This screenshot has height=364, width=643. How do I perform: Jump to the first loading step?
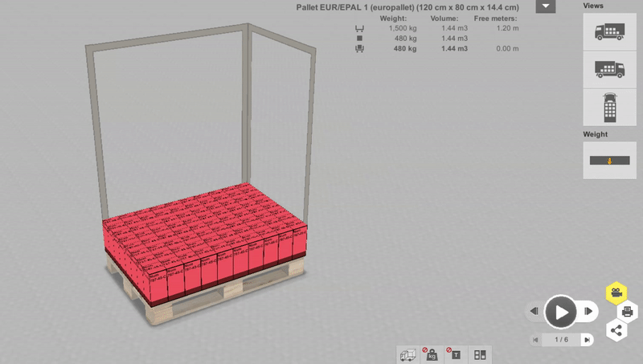point(534,341)
